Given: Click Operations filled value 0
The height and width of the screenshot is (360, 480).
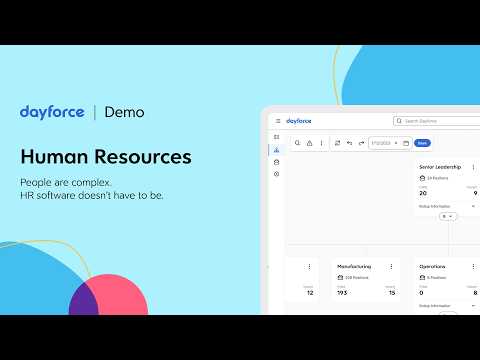Looking at the screenshot, I should (x=421, y=293).
